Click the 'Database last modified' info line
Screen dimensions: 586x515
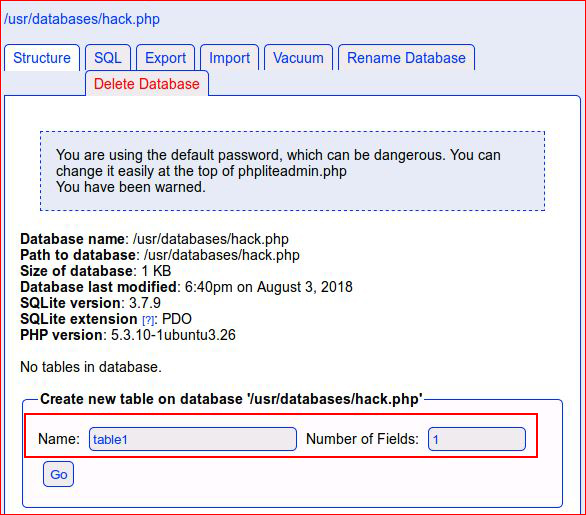pyautogui.click(x=186, y=287)
